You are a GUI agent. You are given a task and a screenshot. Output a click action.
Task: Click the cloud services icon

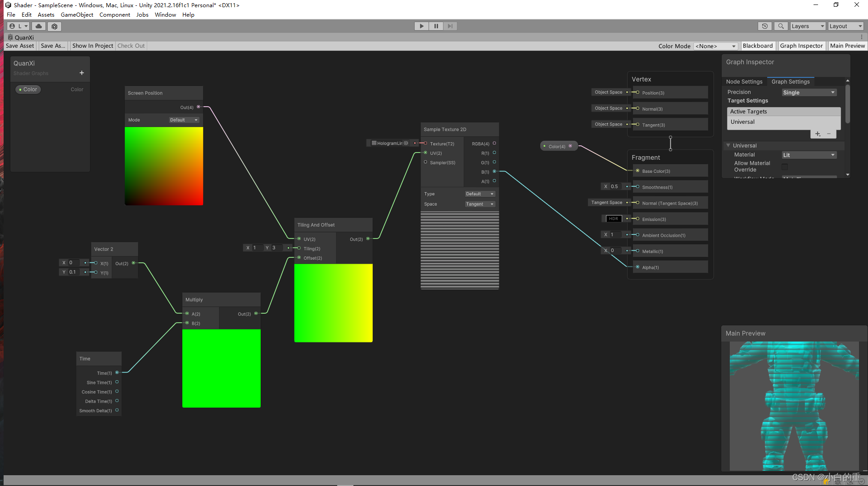39,26
